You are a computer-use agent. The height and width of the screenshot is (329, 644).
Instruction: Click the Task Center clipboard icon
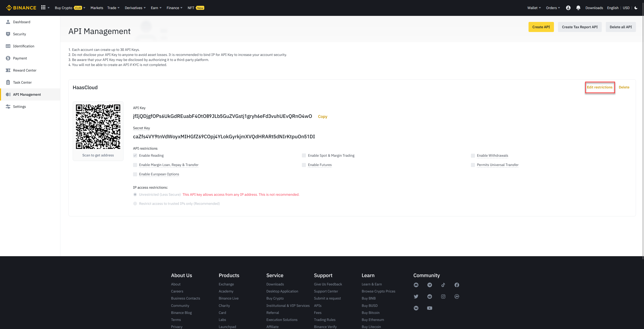[x=8, y=82]
